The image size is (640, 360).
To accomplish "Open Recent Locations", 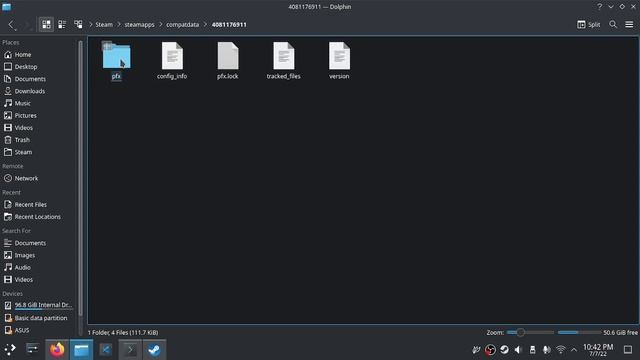I will (39, 217).
